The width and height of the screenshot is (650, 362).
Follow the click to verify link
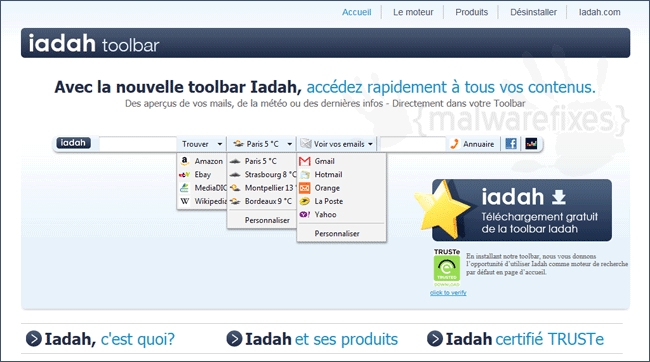tap(448, 293)
